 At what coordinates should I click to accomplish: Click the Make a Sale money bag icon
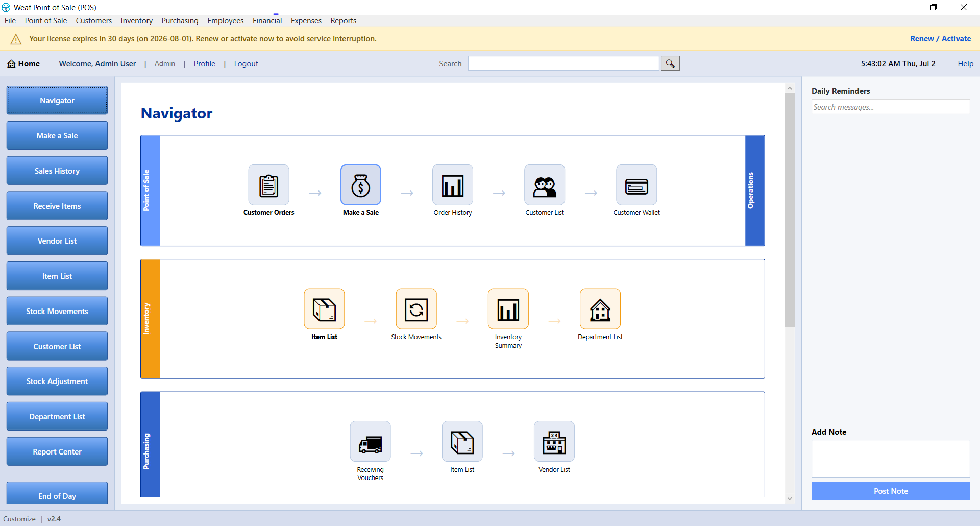[x=360, y=185]
